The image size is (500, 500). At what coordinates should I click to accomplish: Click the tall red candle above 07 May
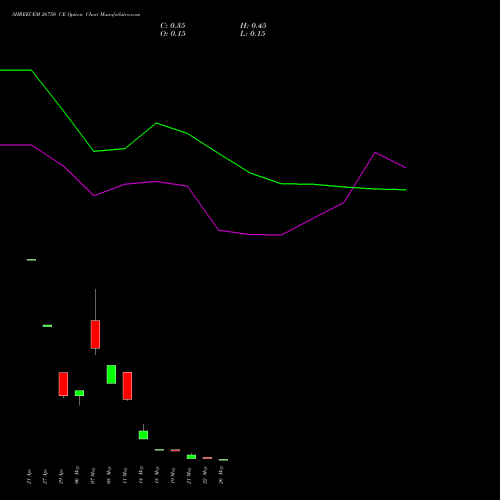tap(95, 334)
